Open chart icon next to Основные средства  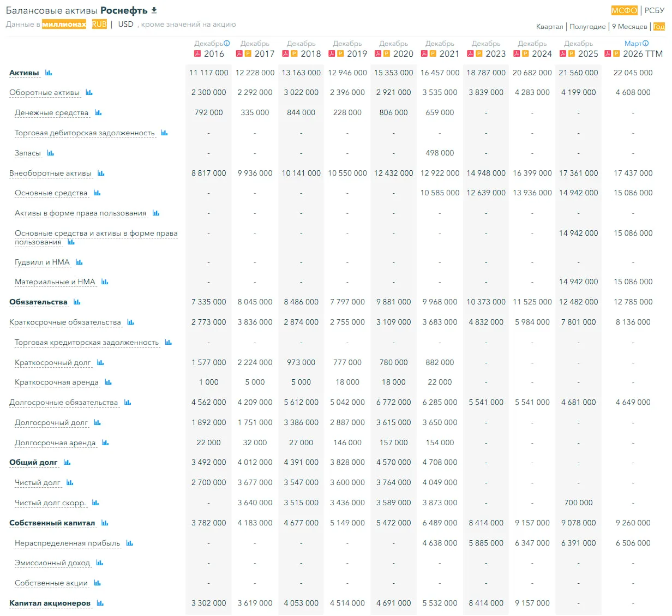point(97,193)
